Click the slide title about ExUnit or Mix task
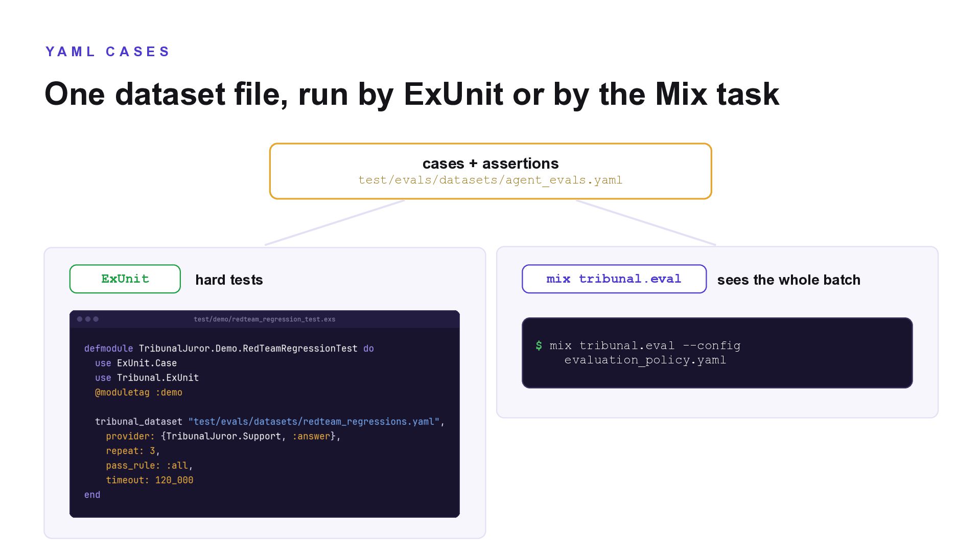 [412, 94]
